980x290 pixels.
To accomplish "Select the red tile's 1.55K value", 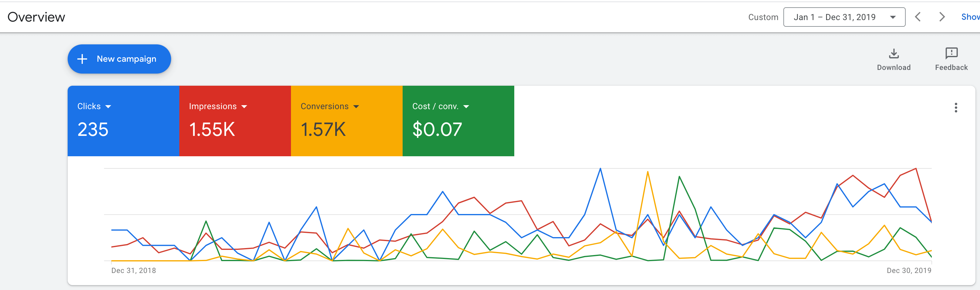I will click(212, 129).
